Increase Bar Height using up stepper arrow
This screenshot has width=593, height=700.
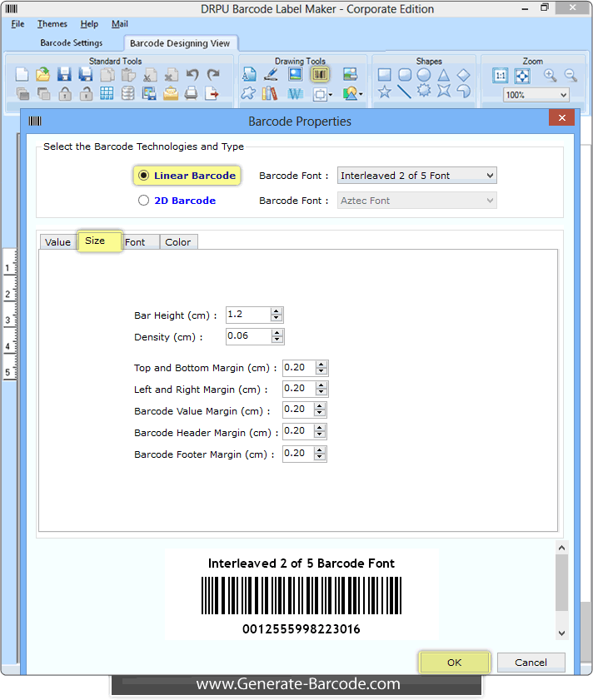[x=277, y=310]
